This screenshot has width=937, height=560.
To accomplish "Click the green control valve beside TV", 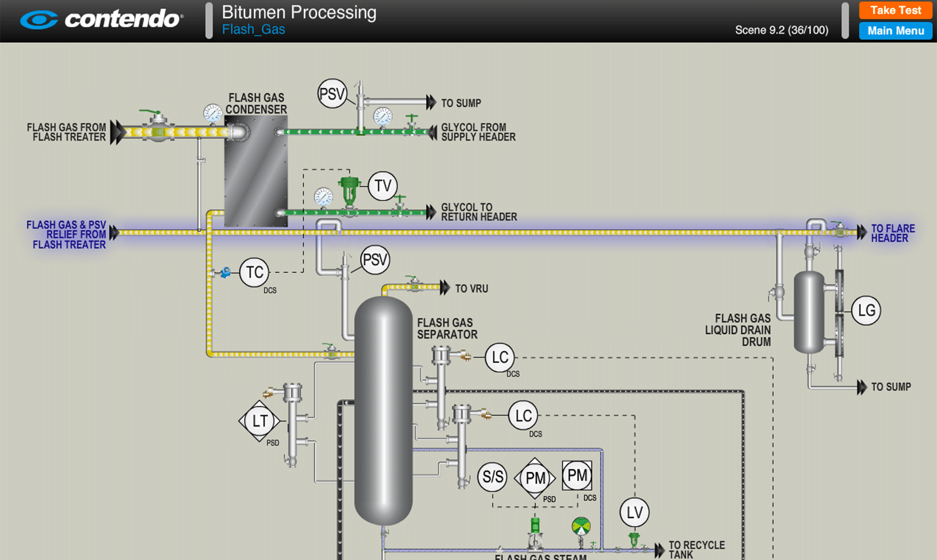I will coord(349,191).
